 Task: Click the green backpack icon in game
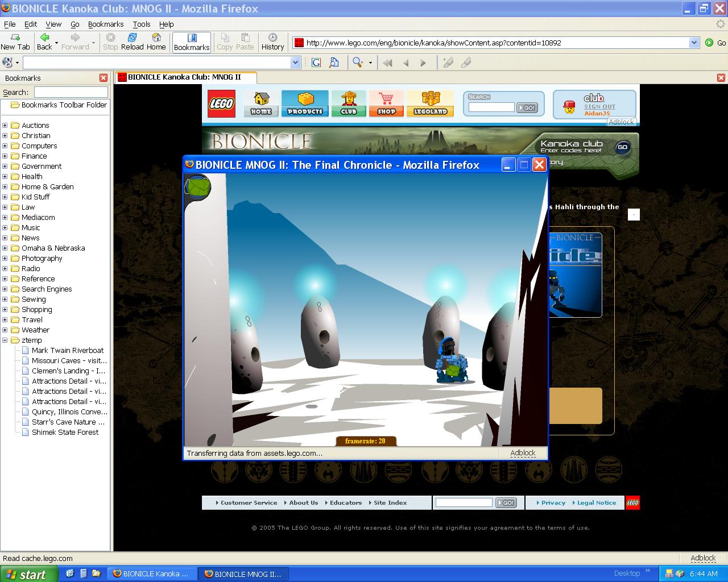click(x=198, y=187)
